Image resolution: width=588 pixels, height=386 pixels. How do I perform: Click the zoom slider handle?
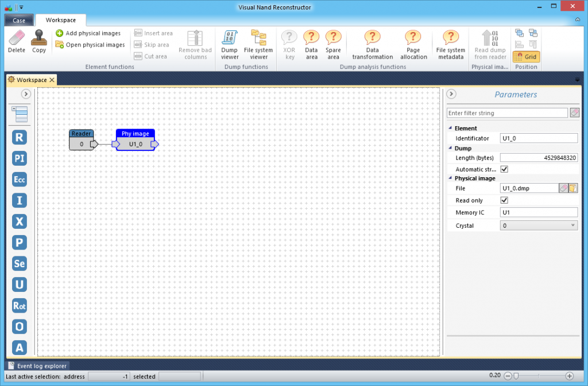click(x=516, y=376)
